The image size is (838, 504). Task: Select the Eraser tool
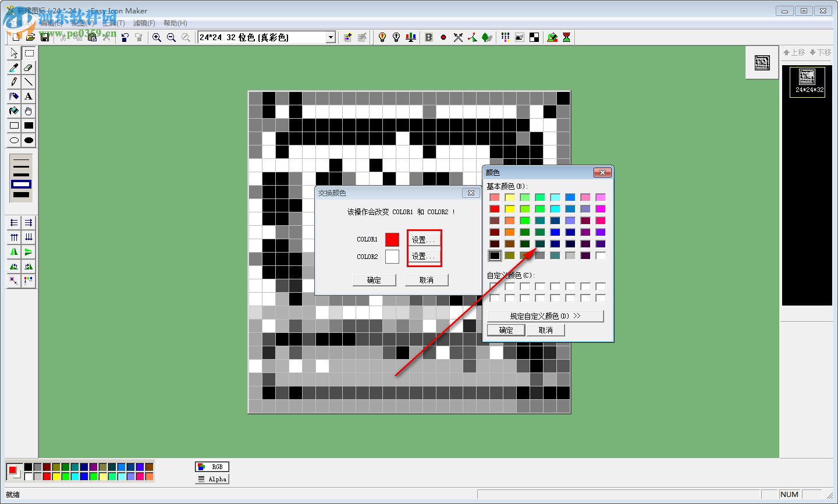pos(29,68)
